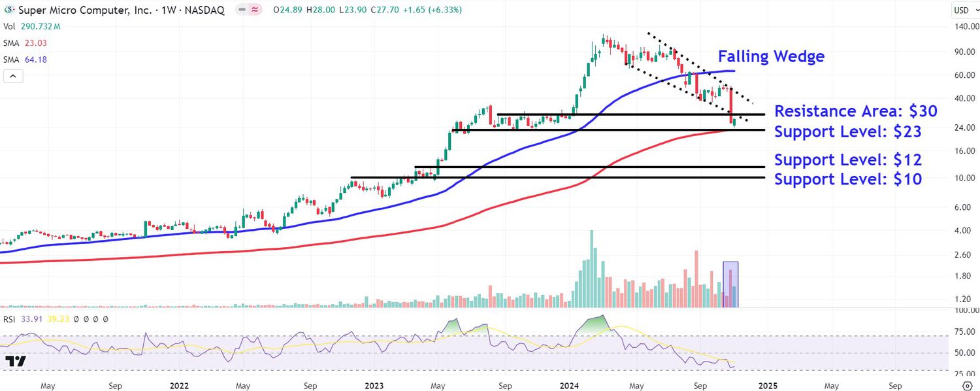Screen dimensions: 980x391
Task: Click the pink approximate-equal indicator icon
Action: click(x=253, y=10)
